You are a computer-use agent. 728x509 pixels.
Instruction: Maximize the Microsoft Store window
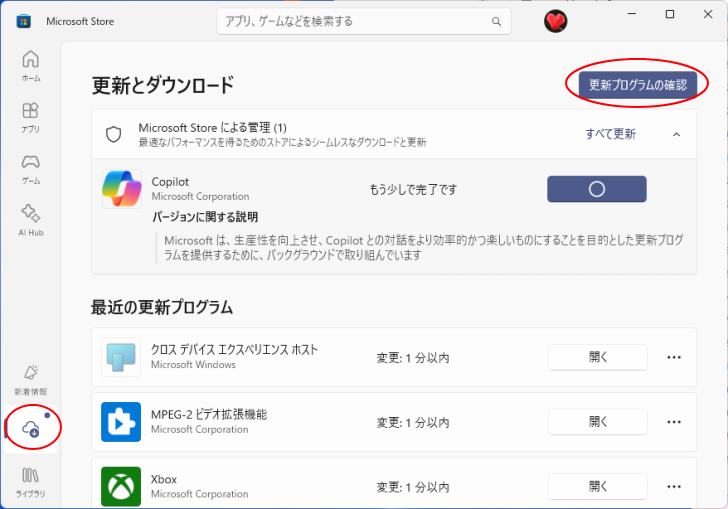tap(670, 14)
